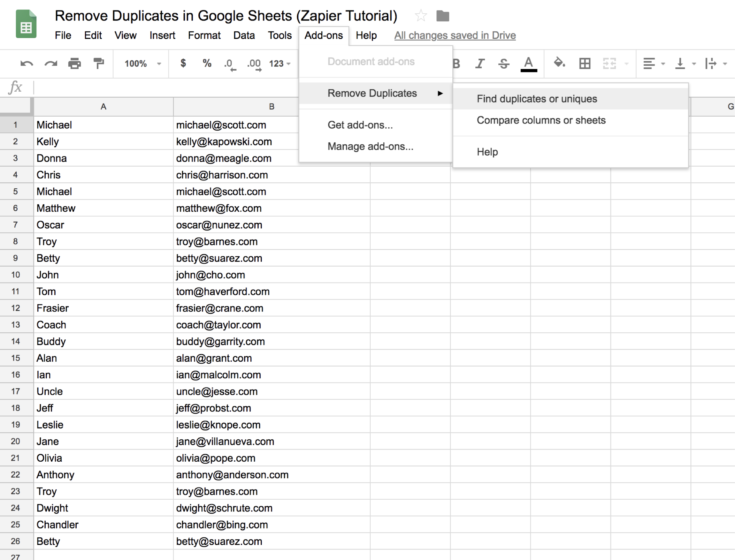Click 'Manage add-ons...' button
Screen dimensions: 735x560
point(370,145)
